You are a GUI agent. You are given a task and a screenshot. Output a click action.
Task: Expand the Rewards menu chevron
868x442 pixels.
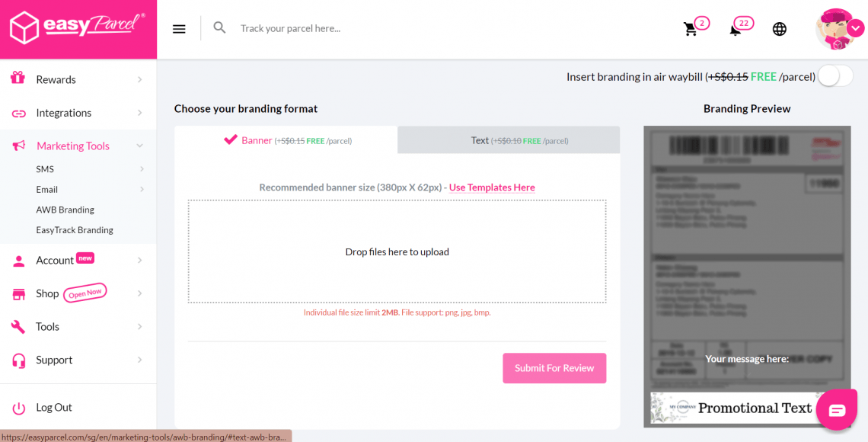pyautogui.click(x=140, y=79)
